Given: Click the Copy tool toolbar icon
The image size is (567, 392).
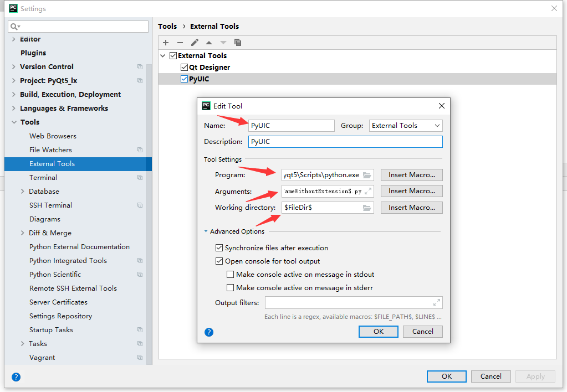Looking at the screenshot, I should 238,43.
